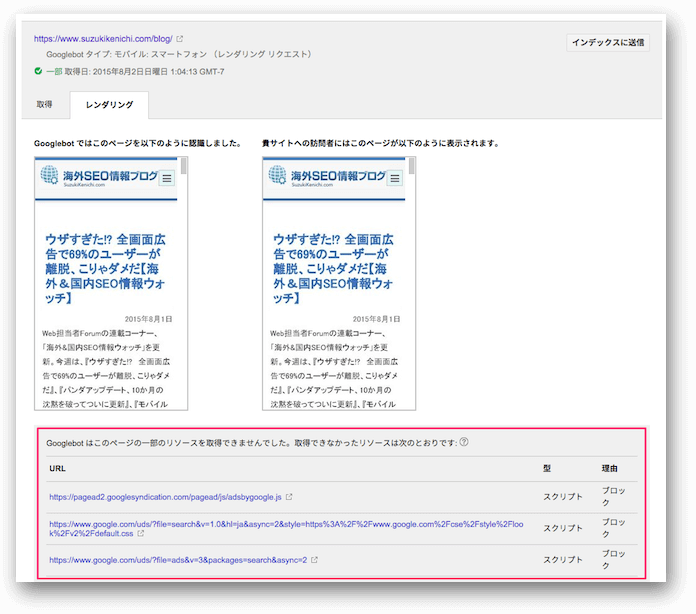Switch to the 取得 tab
The height and width of the screenshot is (614, 696).
[44, 104]
